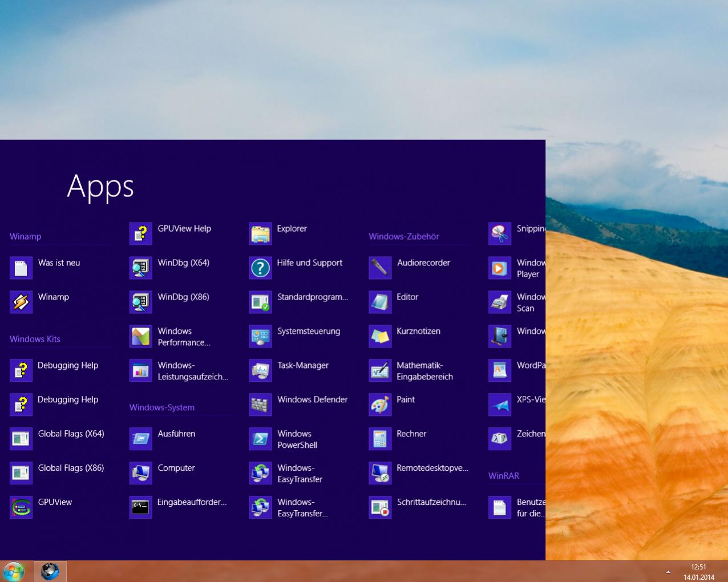Launch Windows Performance icon
Screen dimensions: 728x582
click(141, 336)
